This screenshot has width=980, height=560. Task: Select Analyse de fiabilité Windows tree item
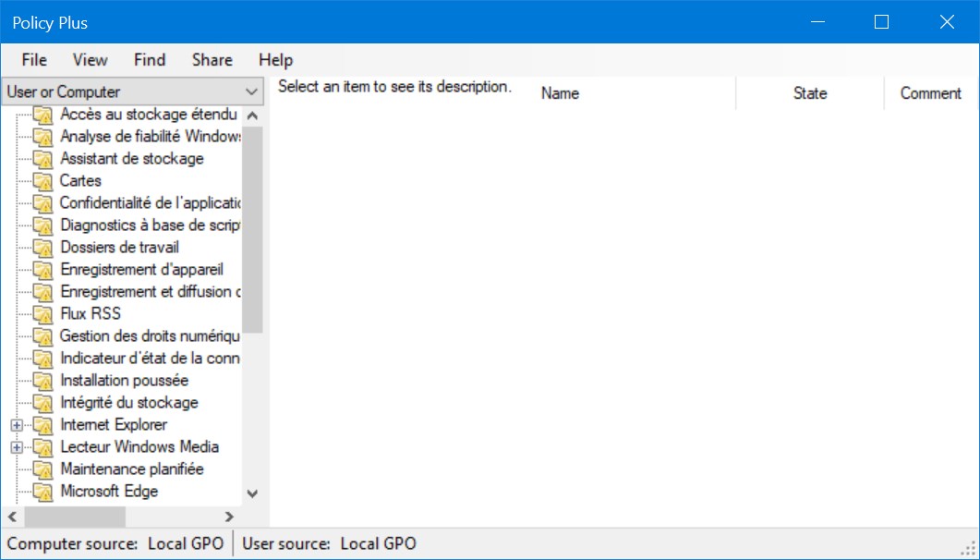[150, 136]
